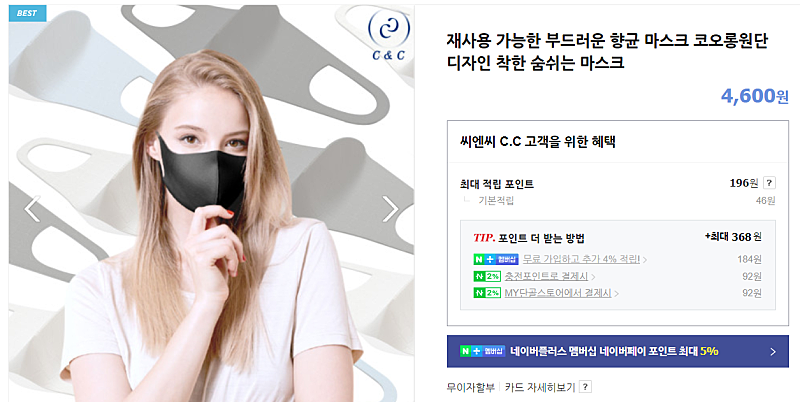Show the previous product image with left arrow

click(32, 209)
